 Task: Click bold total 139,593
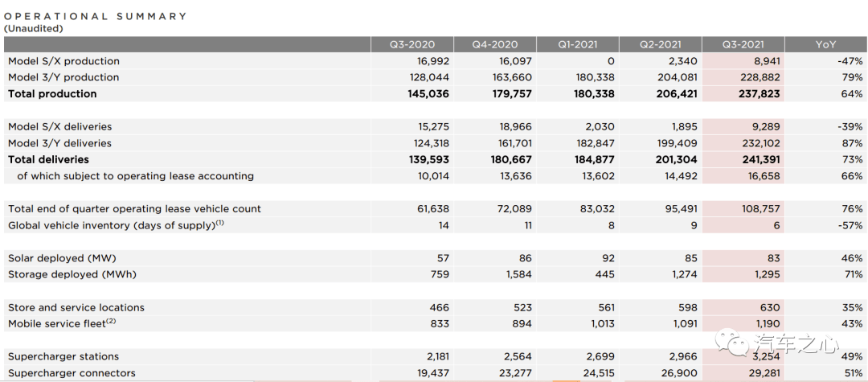pos(430,159)
